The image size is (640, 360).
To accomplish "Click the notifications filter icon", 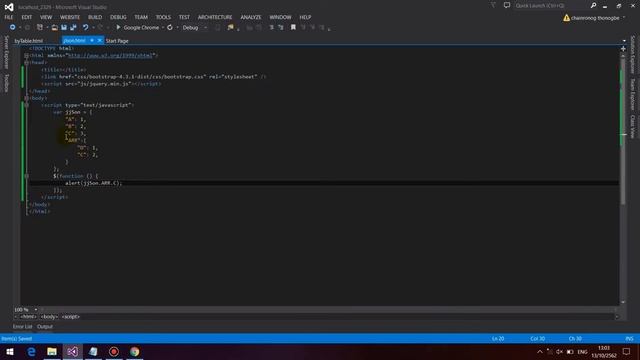I will tap(493, 6).
